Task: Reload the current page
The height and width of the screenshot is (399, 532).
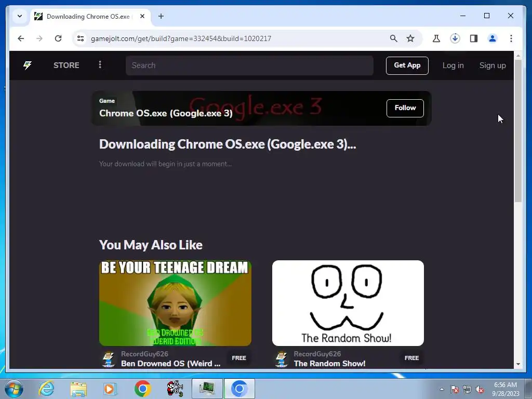Action: 58,38
